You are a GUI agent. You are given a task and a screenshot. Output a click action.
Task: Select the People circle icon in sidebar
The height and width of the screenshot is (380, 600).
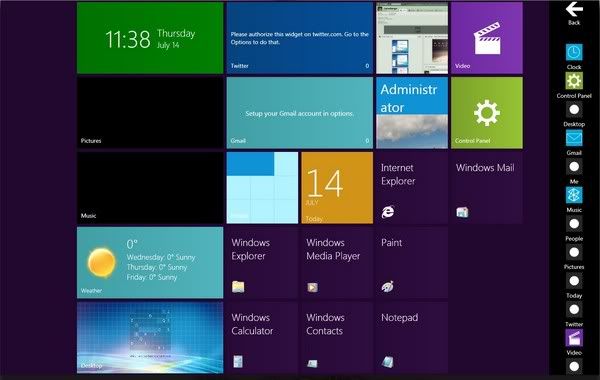574,223
